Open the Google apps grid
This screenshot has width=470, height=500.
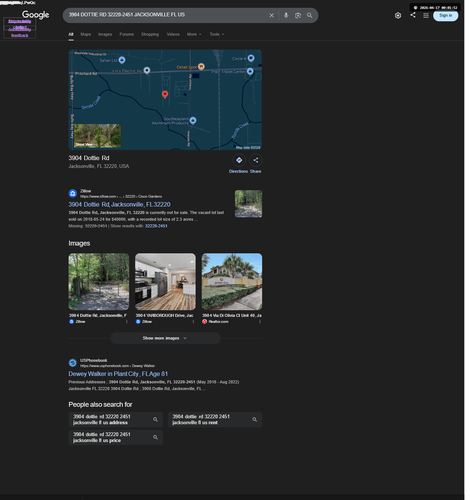coord(426,15)
